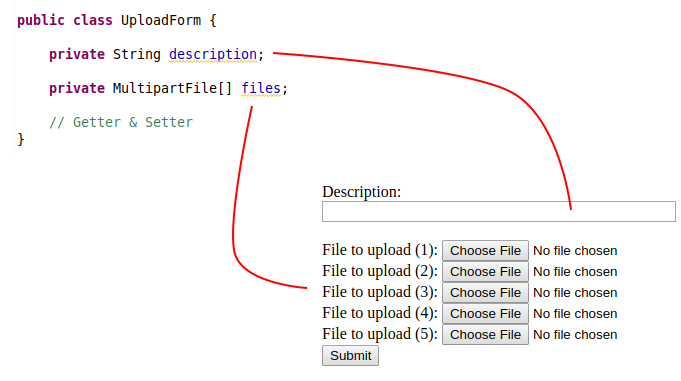
Task: Click the 'File to upload (4):' label
Action: tap(380, 313)
